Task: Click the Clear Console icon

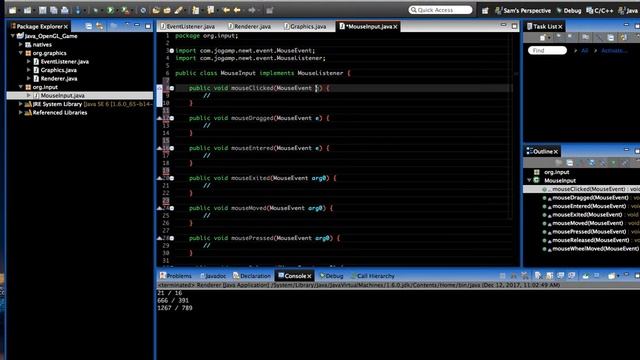Action: click(x=538, y=276)
